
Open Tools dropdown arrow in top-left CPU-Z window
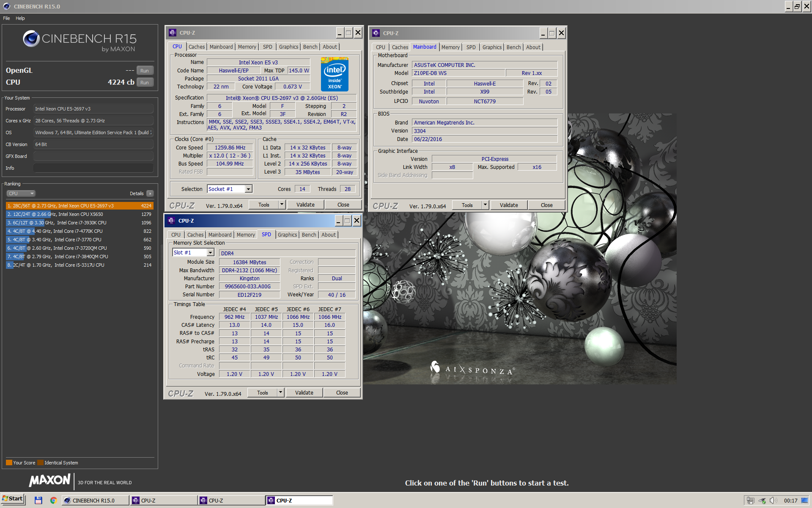pos(282,205)
